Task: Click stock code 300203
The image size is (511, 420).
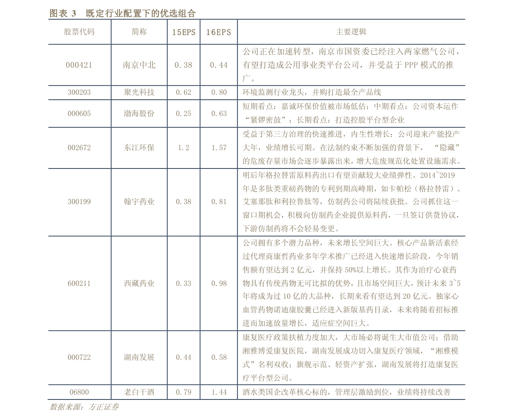Action: 79,92
